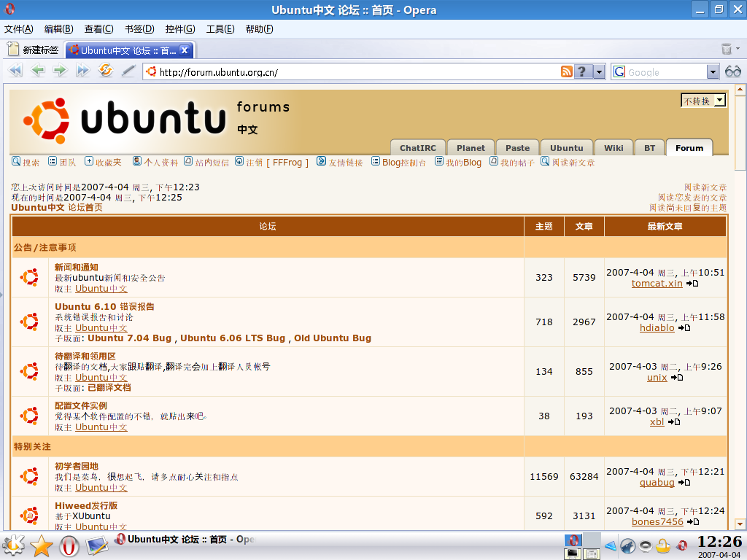The height and width of the screenshot is (560, 747).
Task: Click the taskbar clock showing 12:26
Action: (x=720, y=542)
